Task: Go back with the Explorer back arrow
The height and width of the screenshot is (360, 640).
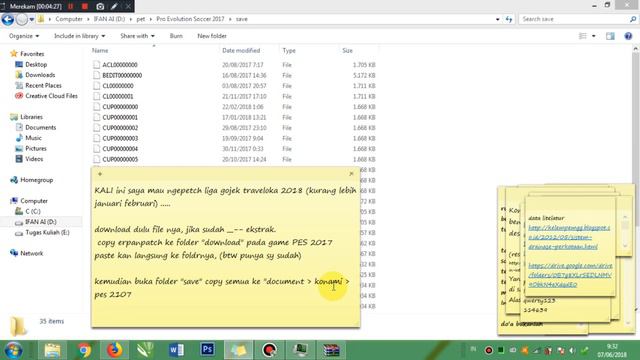Action: pyautogui.click(x=7, y=19)
